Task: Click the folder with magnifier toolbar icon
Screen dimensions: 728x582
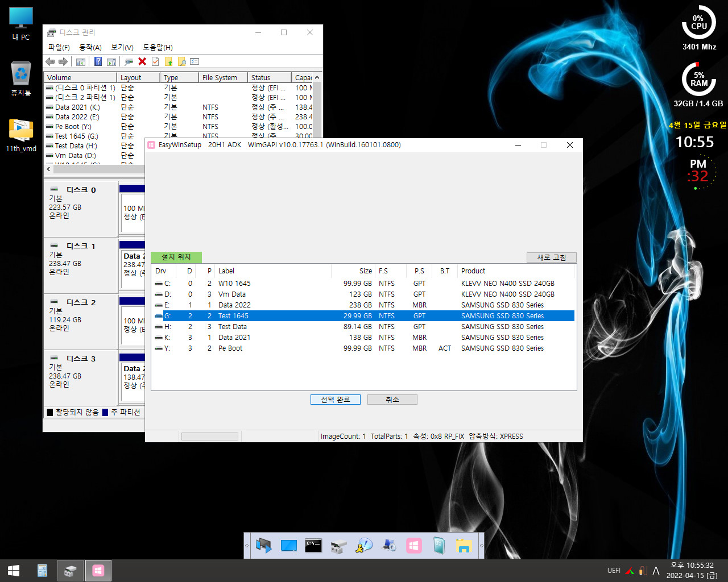Action: tap(181, 61)
